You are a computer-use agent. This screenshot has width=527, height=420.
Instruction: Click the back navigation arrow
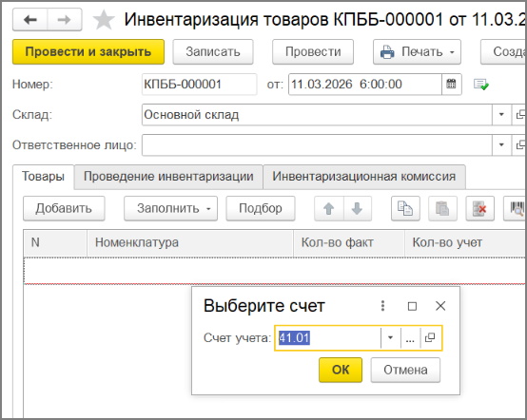30,20
